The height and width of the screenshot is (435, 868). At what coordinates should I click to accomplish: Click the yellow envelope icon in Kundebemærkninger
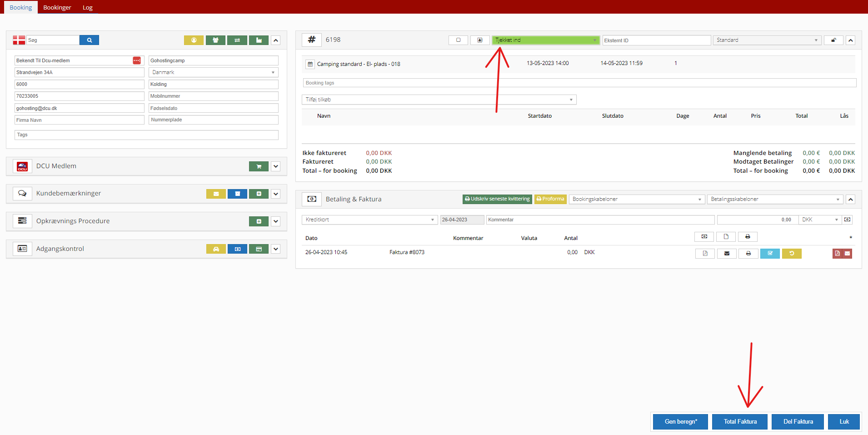216,194
